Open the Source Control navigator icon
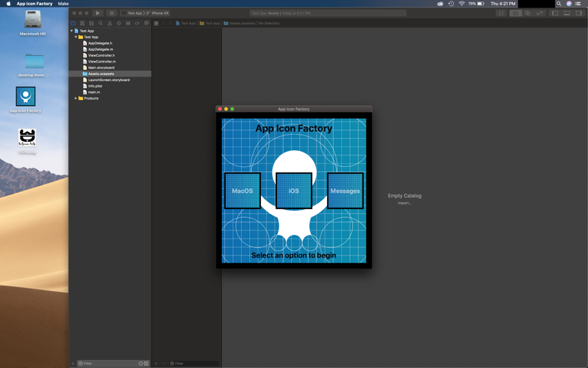The width and height of the screenshot is (588, 368). click(82, 24)
